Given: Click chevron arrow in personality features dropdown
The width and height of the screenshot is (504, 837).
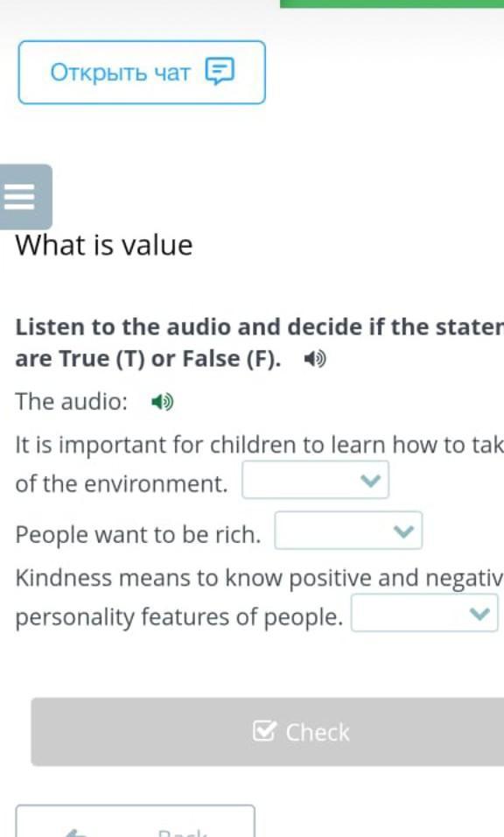Looking at the screenshot, I should [479, 614].
